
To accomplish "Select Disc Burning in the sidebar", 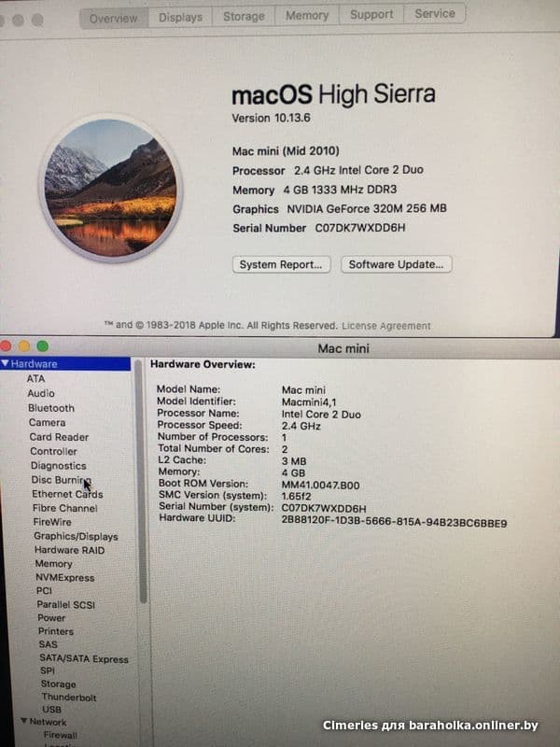I will point(61,480).
